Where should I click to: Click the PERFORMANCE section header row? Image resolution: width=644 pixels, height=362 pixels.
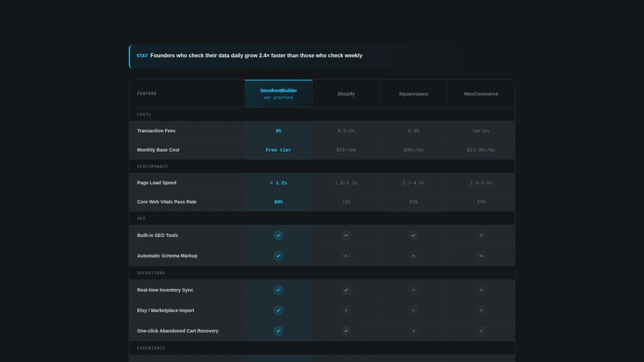tap(322, 166)
